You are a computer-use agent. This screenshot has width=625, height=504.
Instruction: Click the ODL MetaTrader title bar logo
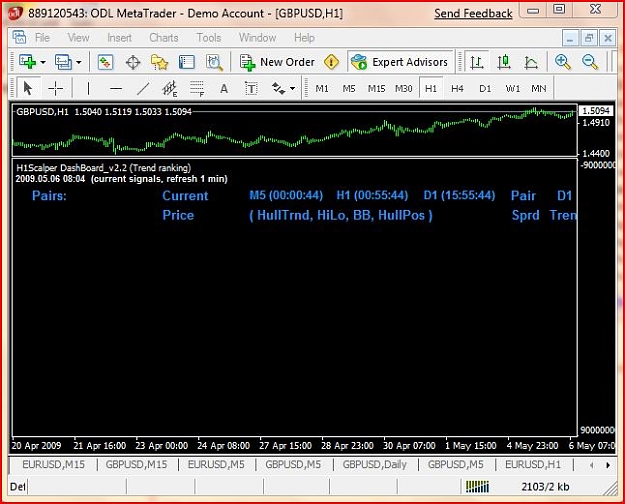coord(15,13)
